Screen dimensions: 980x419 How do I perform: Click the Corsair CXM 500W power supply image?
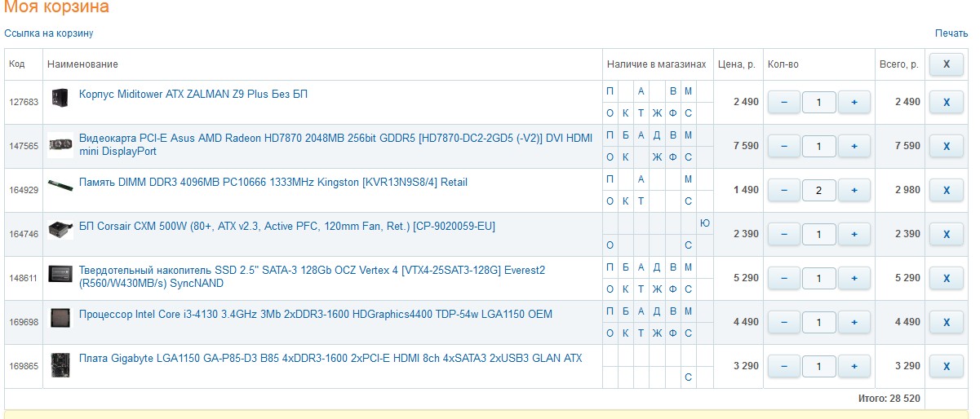[x=60, y=230]
